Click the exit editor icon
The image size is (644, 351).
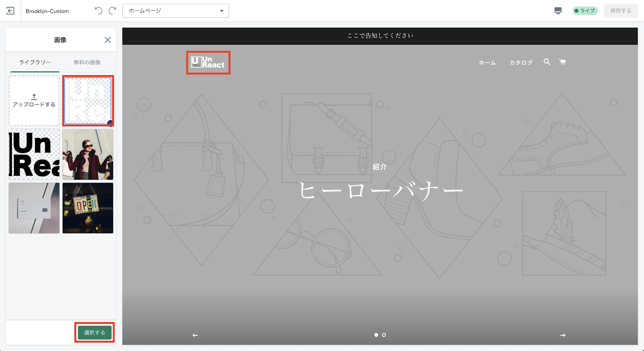click(10, 11)
